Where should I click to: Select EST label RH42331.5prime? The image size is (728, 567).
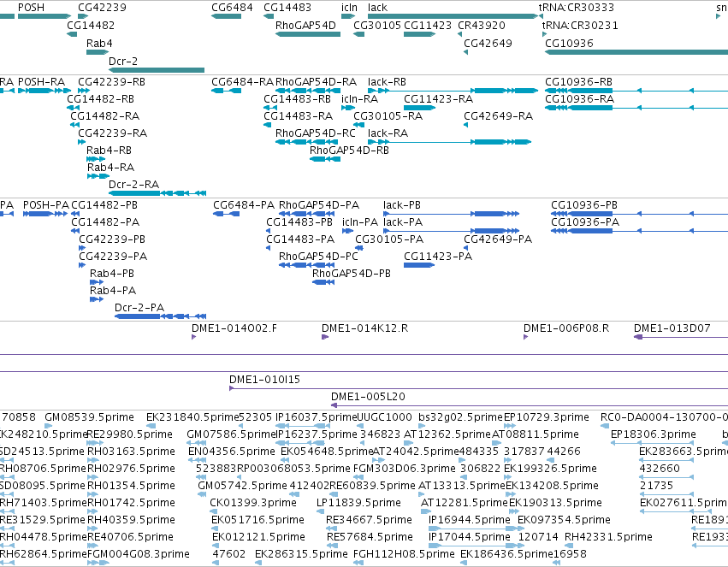[x=608, y=537]
